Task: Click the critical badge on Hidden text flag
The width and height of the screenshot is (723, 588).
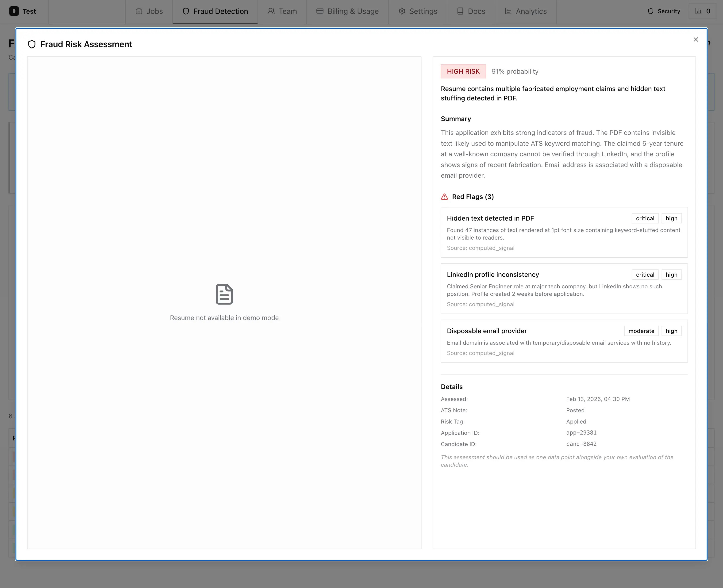Action: click(x=645, y=218)
